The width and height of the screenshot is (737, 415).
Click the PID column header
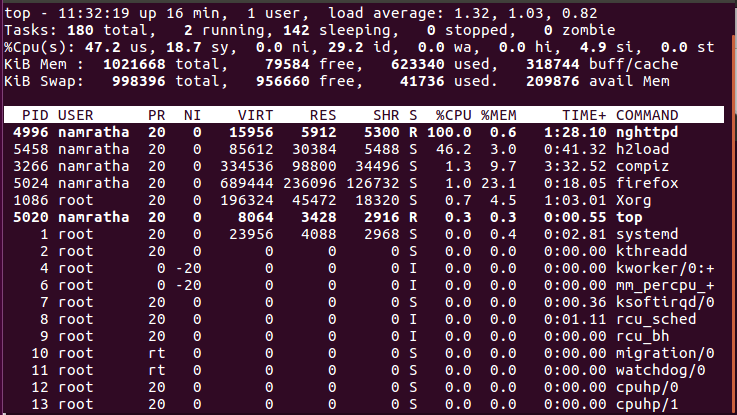(37, 115)
